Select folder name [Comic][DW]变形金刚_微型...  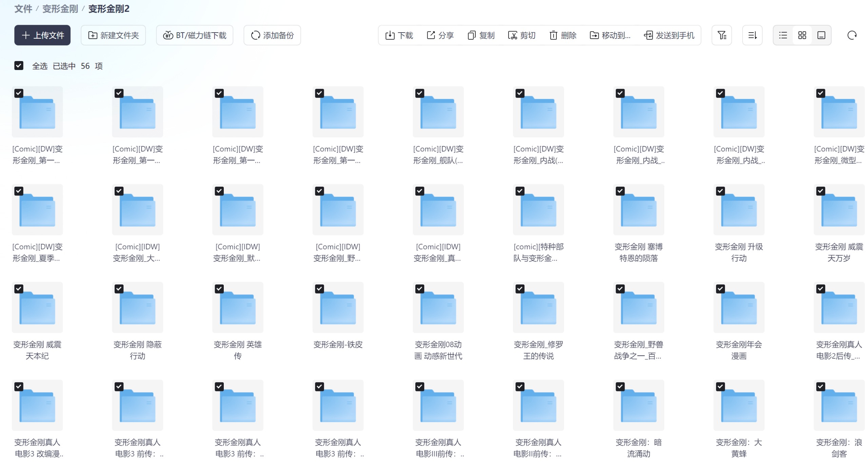click(x=839, y=155)
